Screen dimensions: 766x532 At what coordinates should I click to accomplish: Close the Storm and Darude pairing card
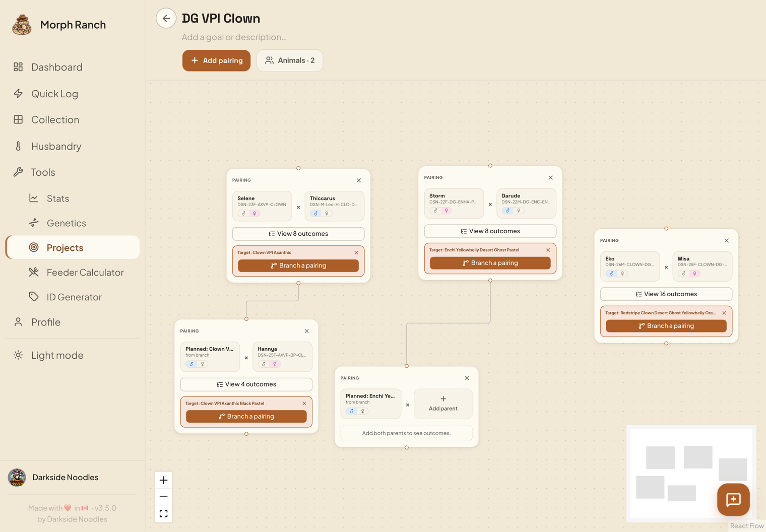[551, 178]
